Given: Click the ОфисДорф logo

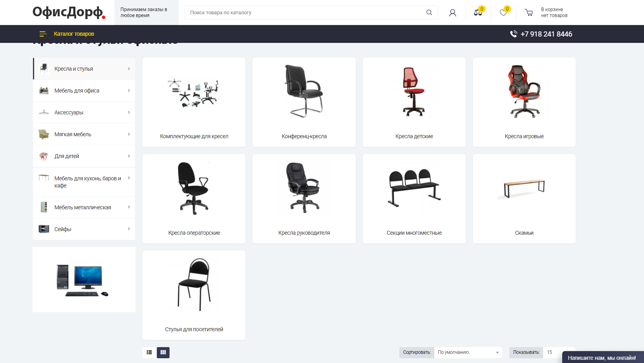Looking at the screenshot, I should [x=69, y=12].
